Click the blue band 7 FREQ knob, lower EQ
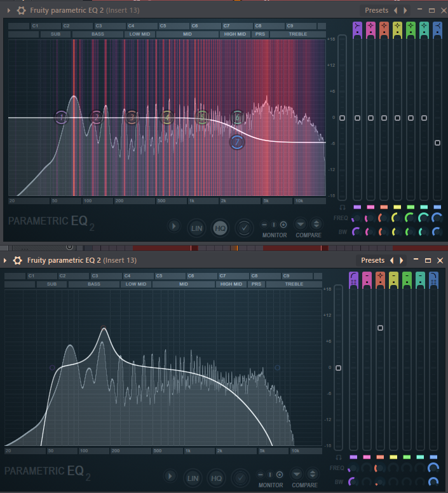Viewport: 448px width, 493px height. [x=433, y=468]
